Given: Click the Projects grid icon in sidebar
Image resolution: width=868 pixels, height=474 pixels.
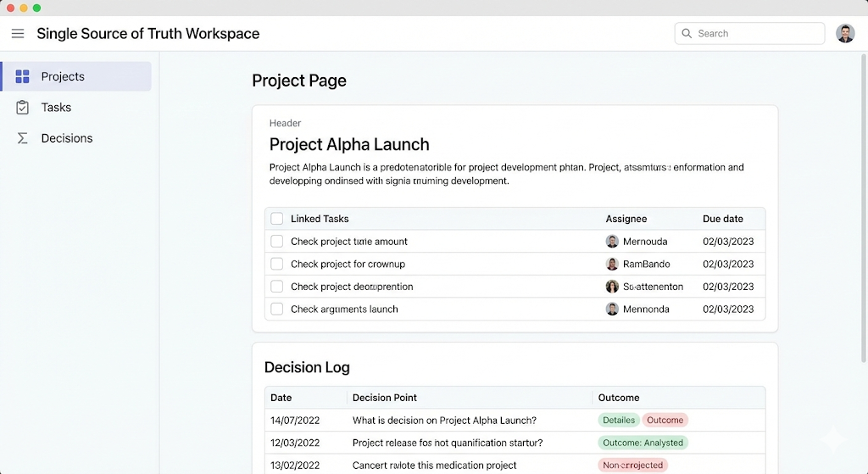Looking at the screenshot, I should 23,76.
